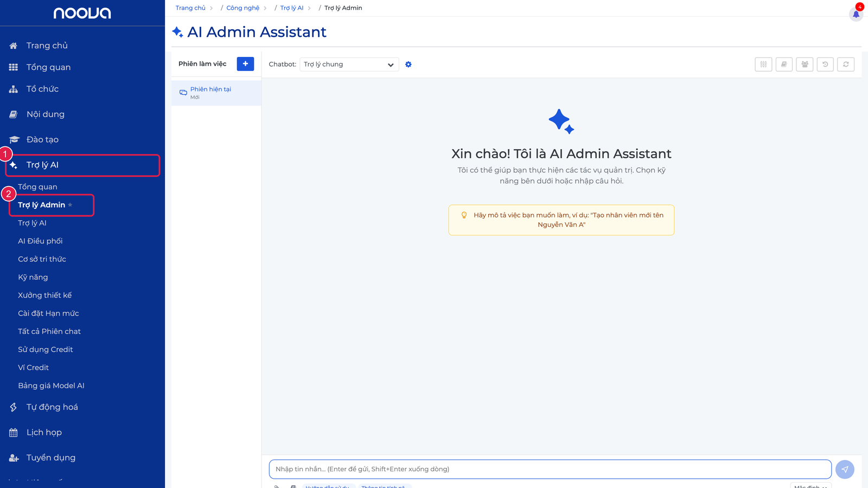
Task: Click the history clock toolbar button
Action: (x=825, y=64)
